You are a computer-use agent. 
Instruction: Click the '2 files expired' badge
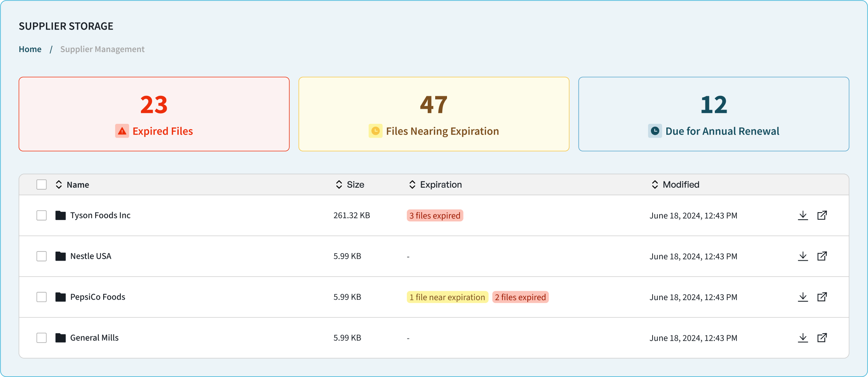520,297
